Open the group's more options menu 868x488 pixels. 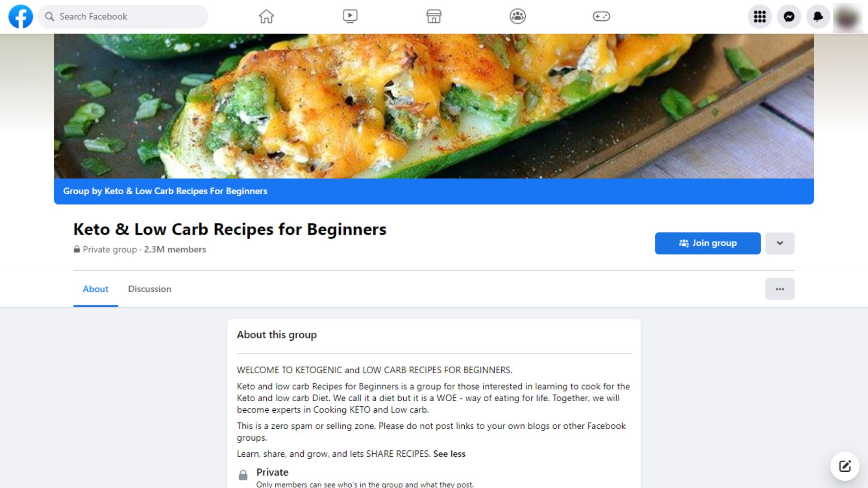coord(779,289)
